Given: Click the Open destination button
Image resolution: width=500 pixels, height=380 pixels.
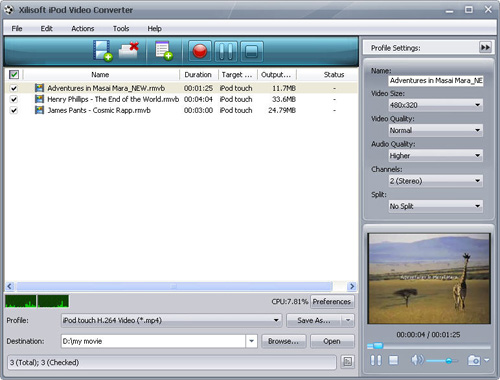Looking at the screenshot, I should tap(332, 341).
